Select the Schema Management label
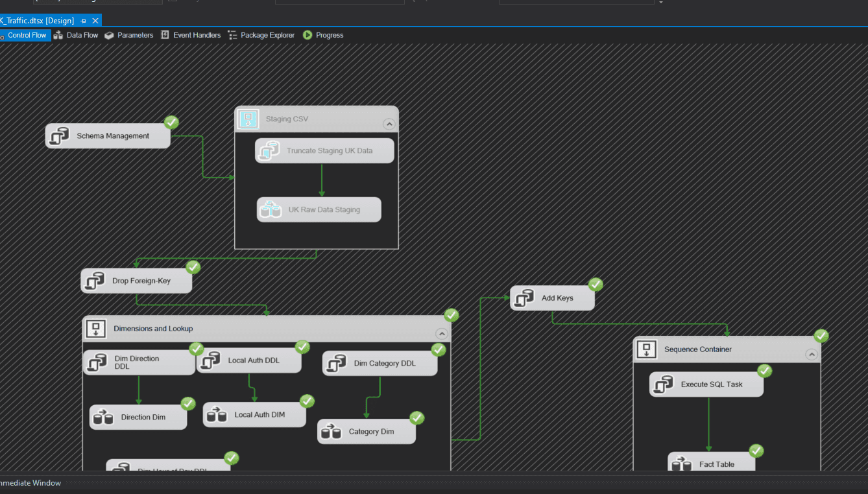 tap(113, 136)
